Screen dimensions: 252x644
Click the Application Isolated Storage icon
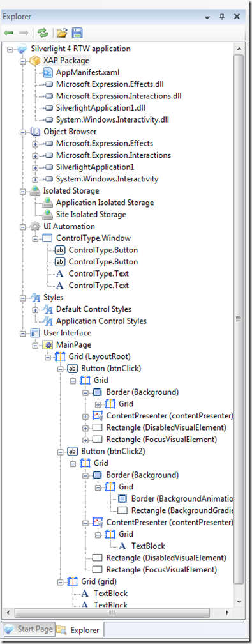tap(48, 203)
